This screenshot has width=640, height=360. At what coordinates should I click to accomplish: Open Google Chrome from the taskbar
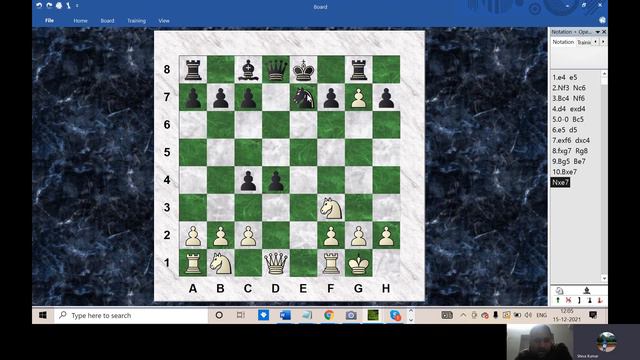click(x=329, y=315)
